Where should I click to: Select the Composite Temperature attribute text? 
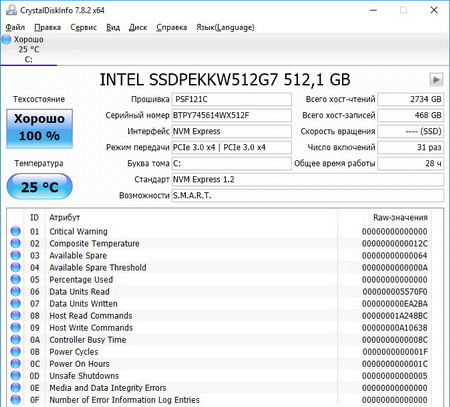[x=94, y=243]
